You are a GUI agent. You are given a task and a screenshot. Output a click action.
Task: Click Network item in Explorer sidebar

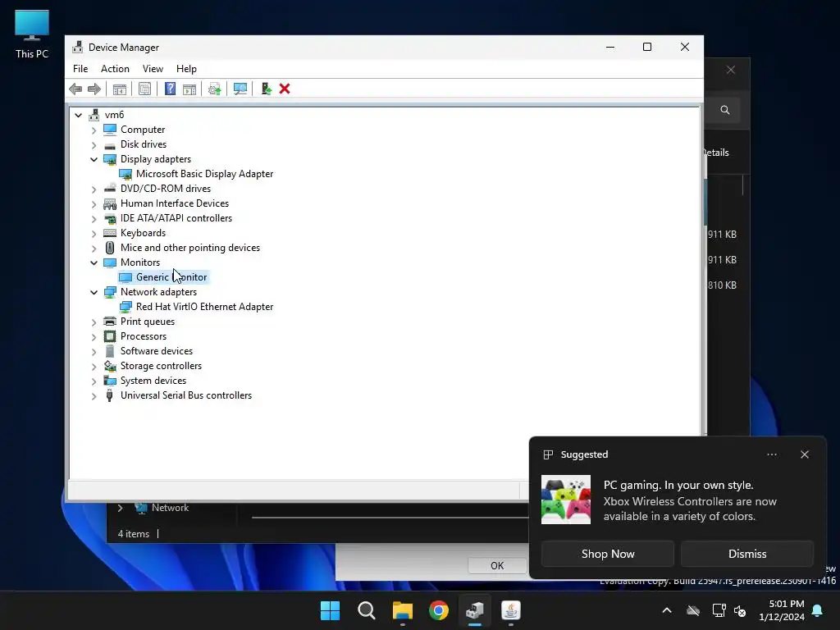[170, 507]
